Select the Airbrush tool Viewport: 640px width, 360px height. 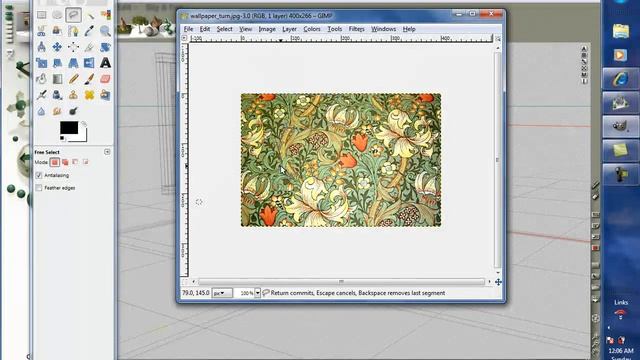tap(41, 95)
